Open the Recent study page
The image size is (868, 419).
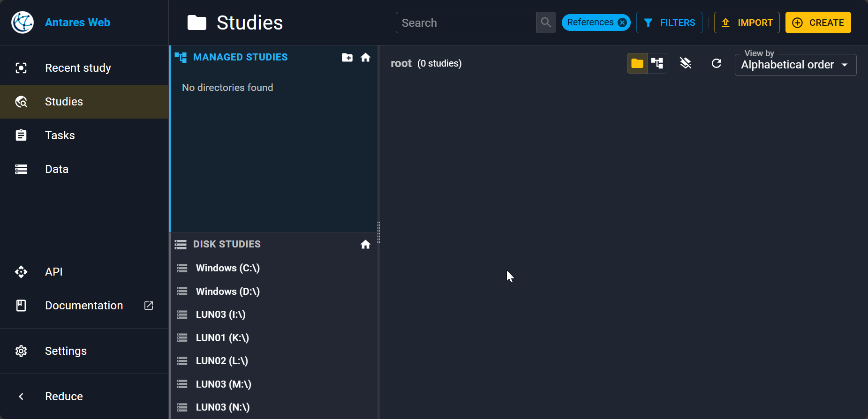(84, 68)
